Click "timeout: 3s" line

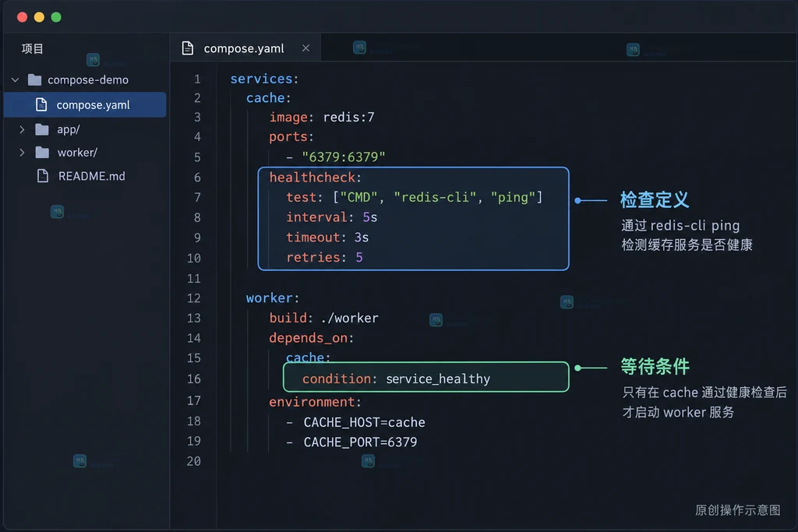[327, 238]
